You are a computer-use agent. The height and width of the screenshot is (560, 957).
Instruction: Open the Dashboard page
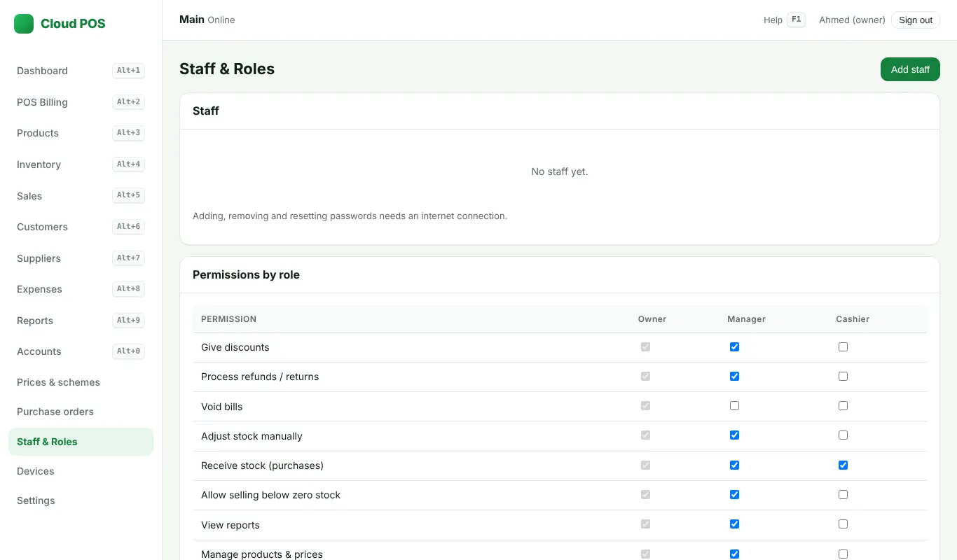pos(81,71)
